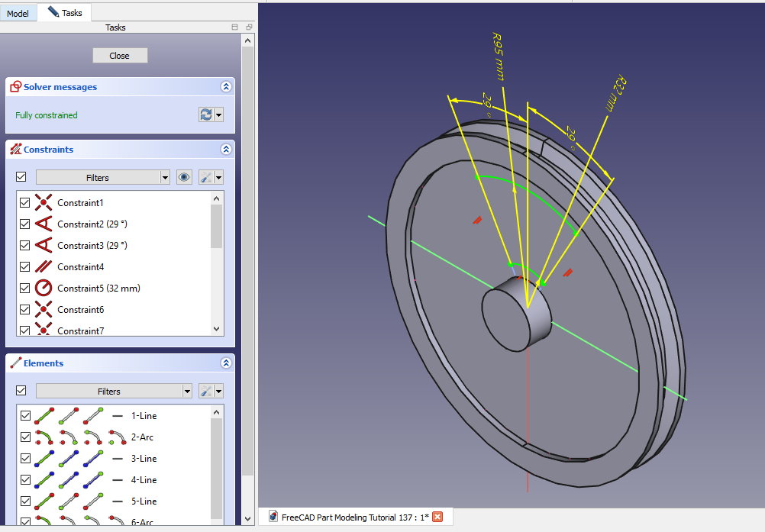
Task: Select the FreeCAD Part Modeling Tutorial 137 tab
Action: 348,517
